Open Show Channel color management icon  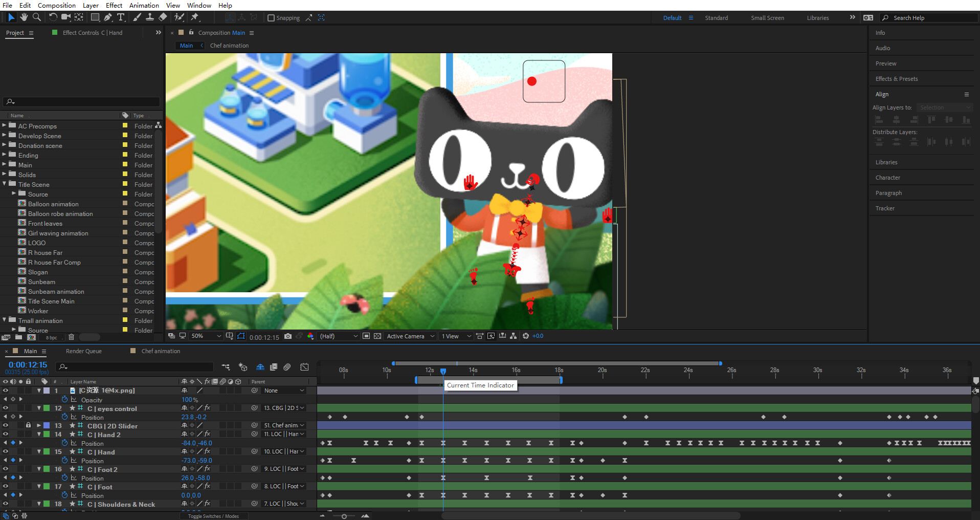(x=310, y=336)
